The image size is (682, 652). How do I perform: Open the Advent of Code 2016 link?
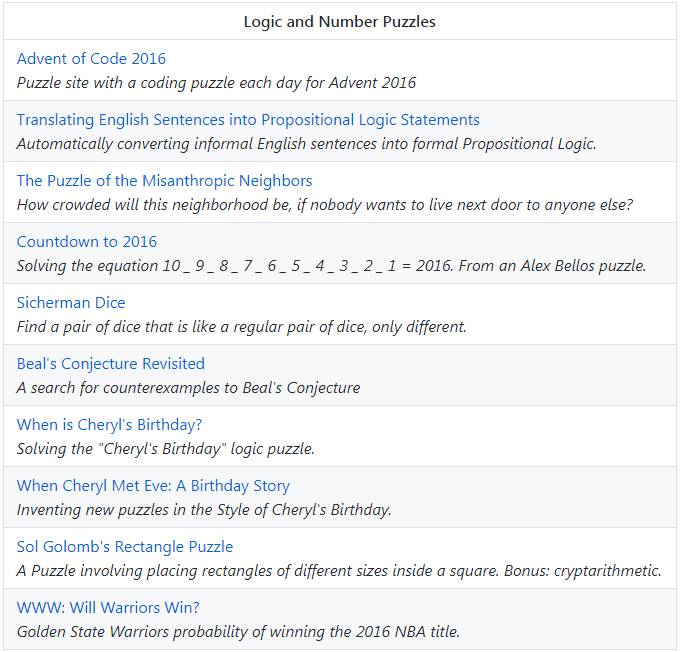91,59
